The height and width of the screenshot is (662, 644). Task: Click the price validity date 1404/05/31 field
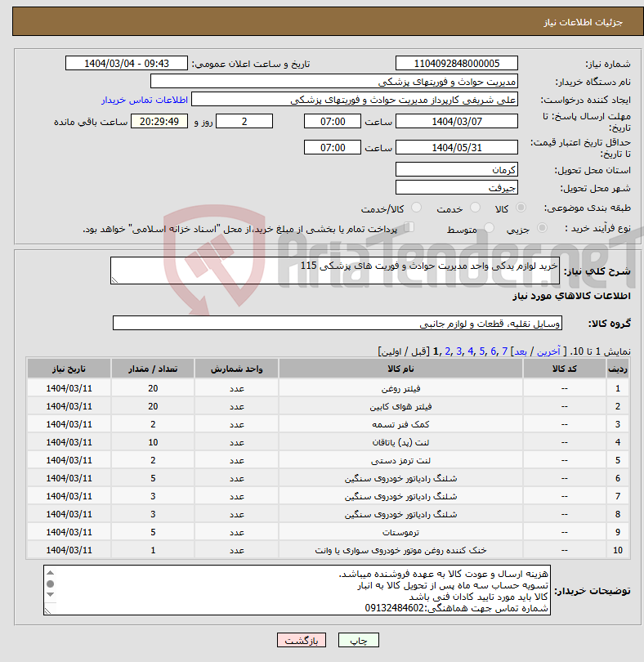[x=457, y=148]
